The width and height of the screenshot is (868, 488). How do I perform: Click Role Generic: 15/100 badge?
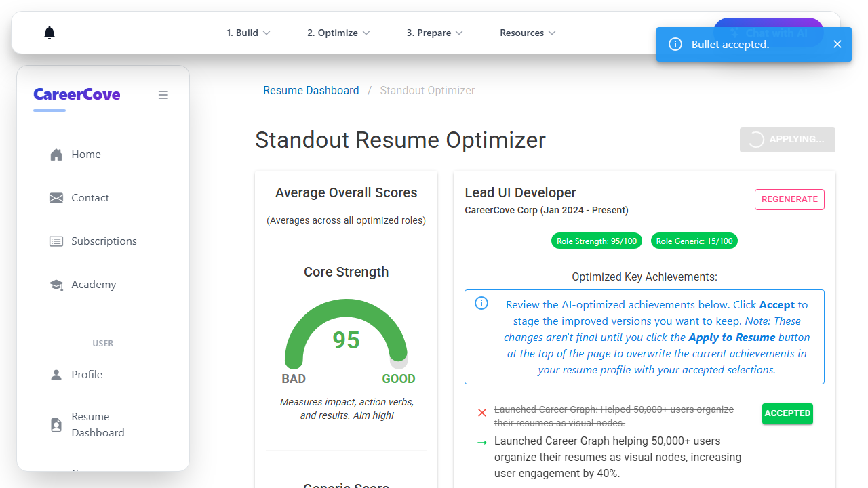[694, 241]
